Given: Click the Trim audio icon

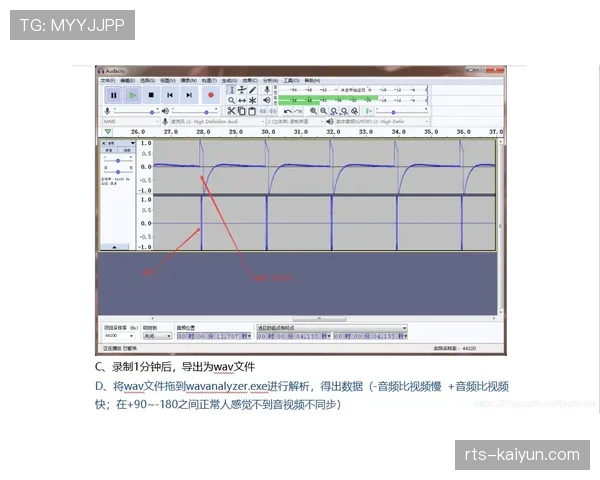Looking at the screenshot, I should (262, 111).
